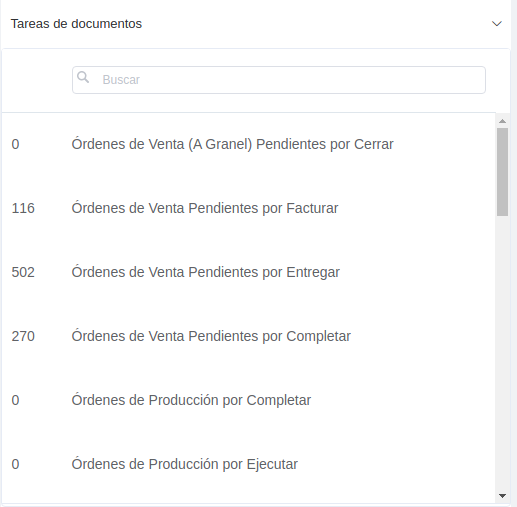Image resolution: width=517 pixels, height=507 pixels.
Task: Open Órdenes de Venta Pendientes por Entregar
Action: pyautogui.click(x=205, y=272)
